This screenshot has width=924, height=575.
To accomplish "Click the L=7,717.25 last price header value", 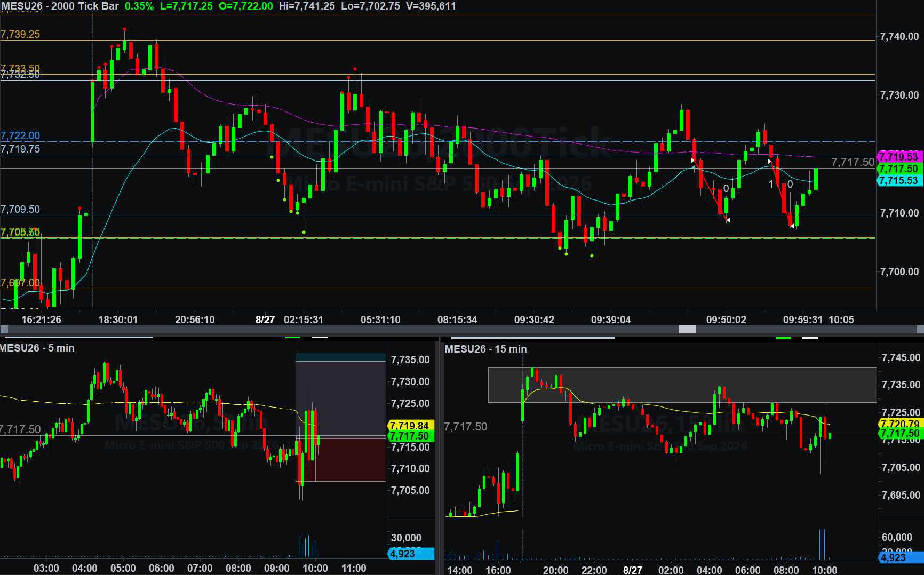I will pos(186,6).
